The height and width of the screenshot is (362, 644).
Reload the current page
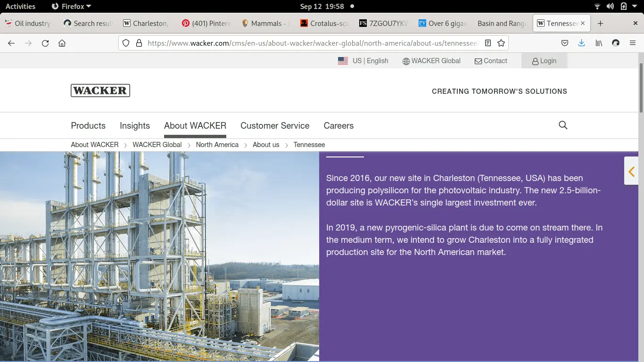tap(45, 43)
